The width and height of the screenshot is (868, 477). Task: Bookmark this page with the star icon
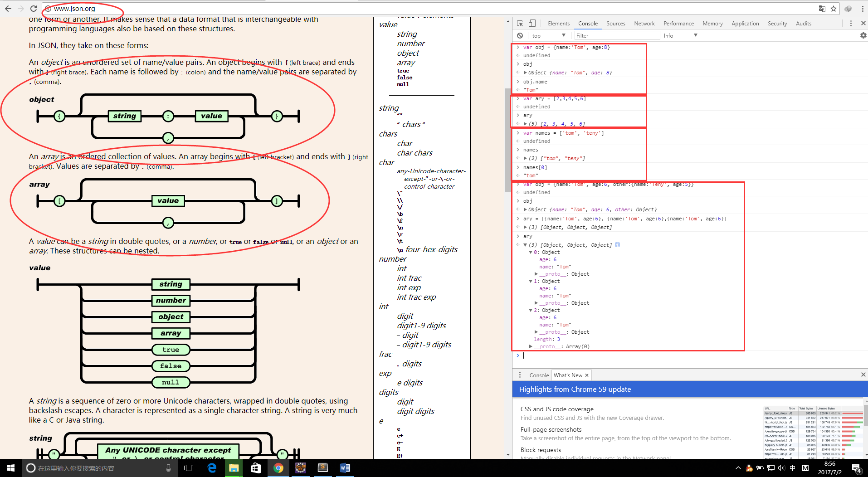pyautogui.click(x=834, y=9)
